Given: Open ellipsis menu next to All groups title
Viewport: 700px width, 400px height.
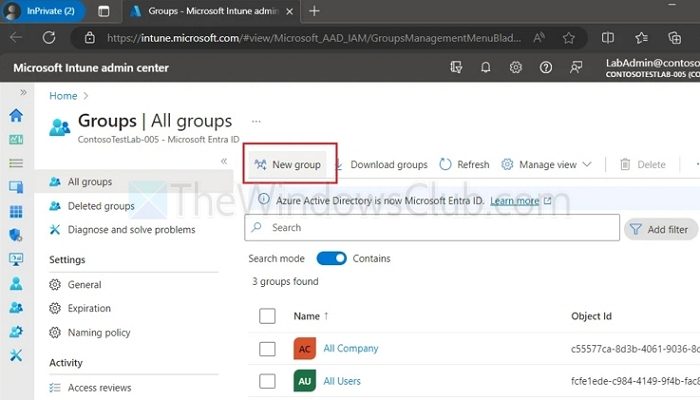Looking at the screenshot, I should tap(256, 121).
